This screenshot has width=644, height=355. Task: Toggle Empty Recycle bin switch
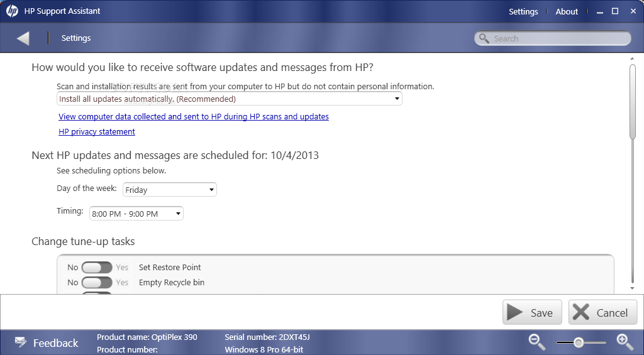[x=97, y=283]
